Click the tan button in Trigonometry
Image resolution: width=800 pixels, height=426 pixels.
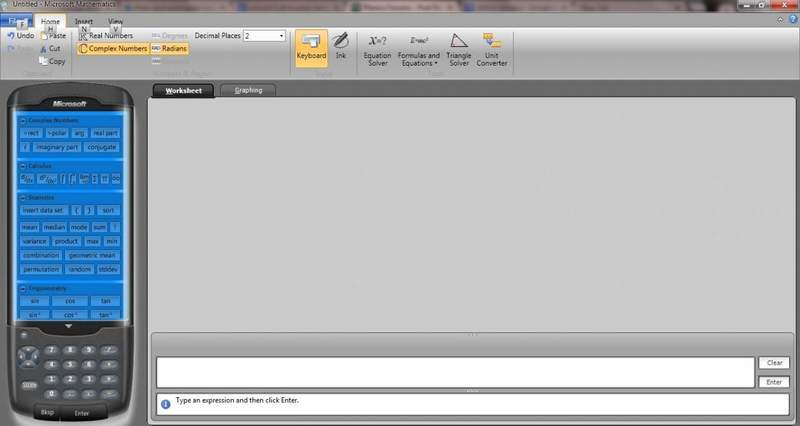coord(106,301)
